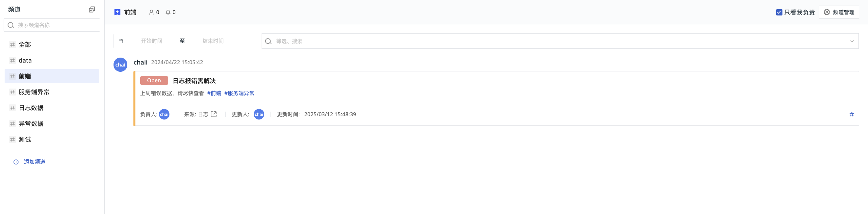
Task: Select the 服务端异常 channel in sidebar
Action: pos(52,92)
